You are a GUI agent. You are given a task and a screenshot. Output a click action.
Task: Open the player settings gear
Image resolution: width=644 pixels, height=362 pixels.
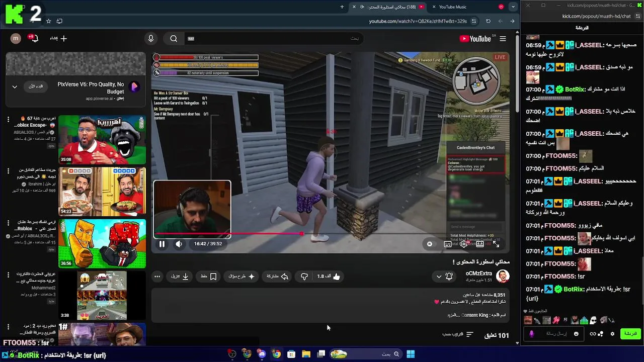[464, 244]
